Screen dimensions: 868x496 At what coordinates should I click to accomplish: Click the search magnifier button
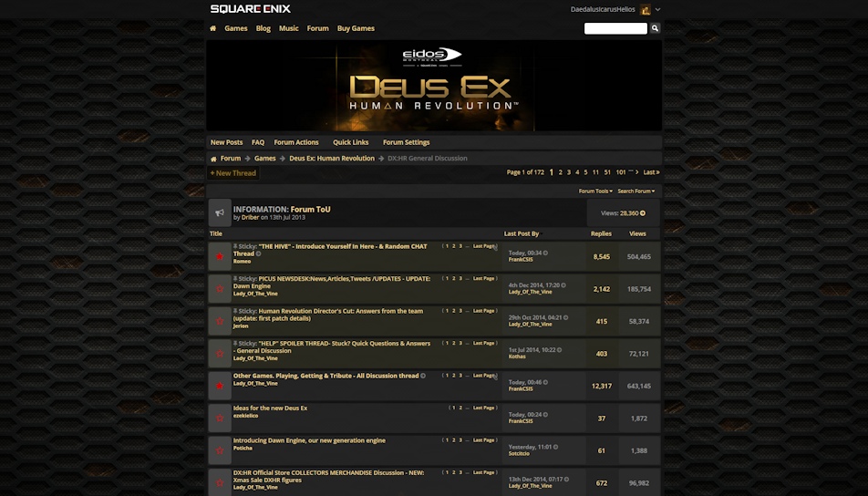tap(655, 28)
